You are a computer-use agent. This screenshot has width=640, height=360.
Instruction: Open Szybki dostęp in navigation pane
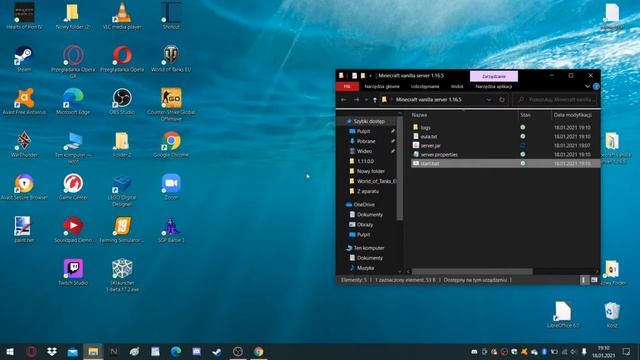[369, 121]
